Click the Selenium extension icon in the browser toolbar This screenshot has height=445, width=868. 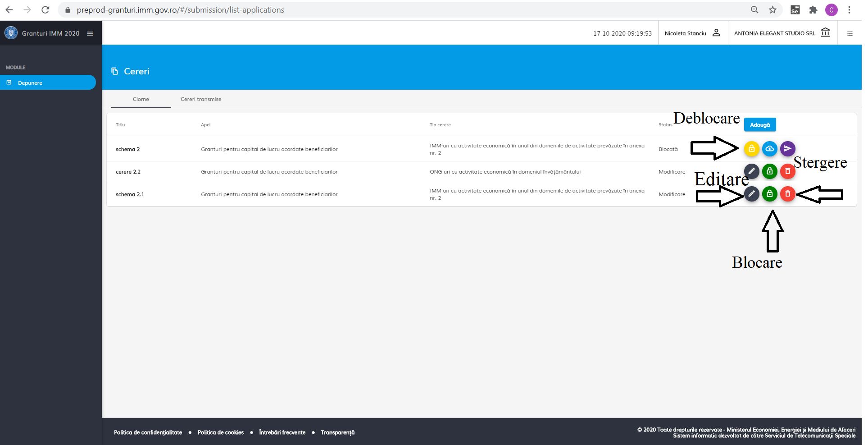(x=795, y=10)
